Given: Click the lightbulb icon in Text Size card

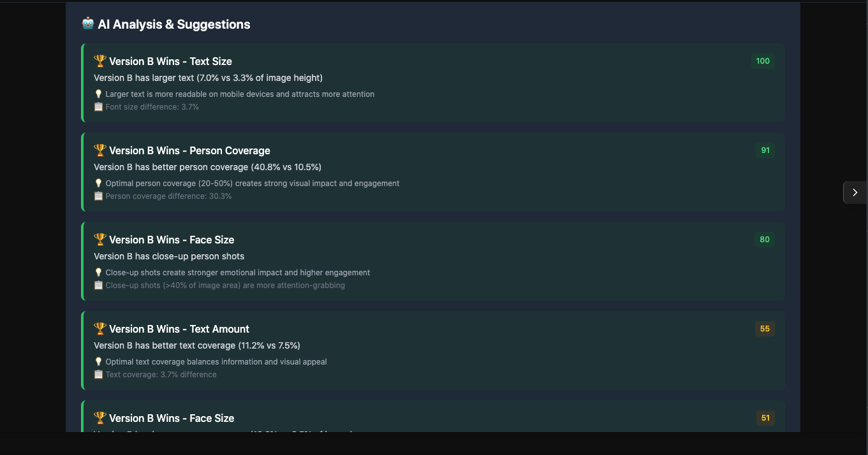Looking at the screenshot, I should tap(98, 94).
